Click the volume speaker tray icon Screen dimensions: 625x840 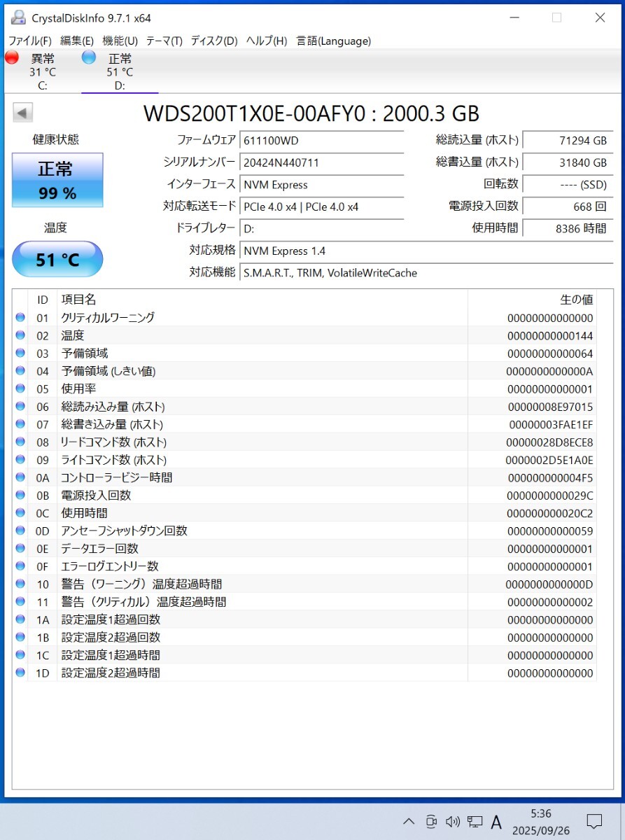click(x=453, y=821)
